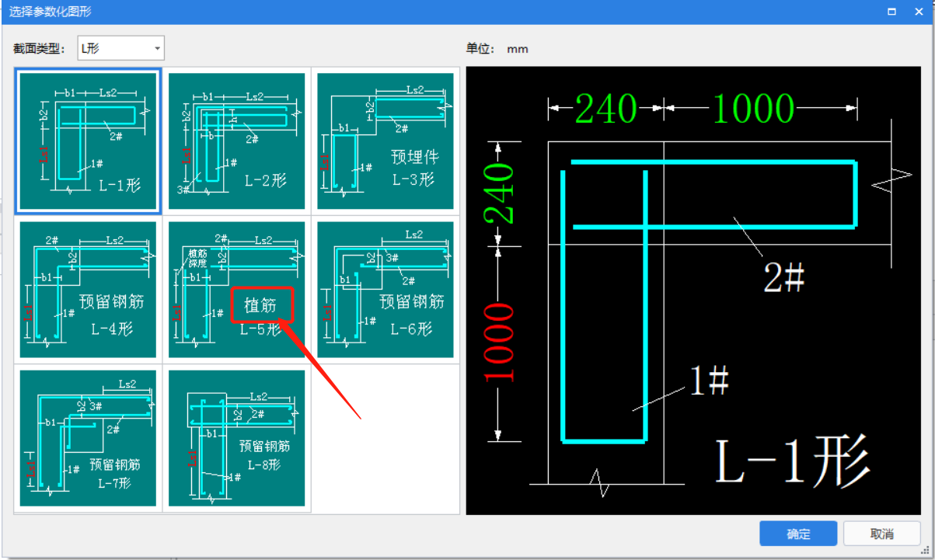Click the 2# rebar label in preview
The width and height of the screenshot is (935, 560).
[x=783, y=277]
